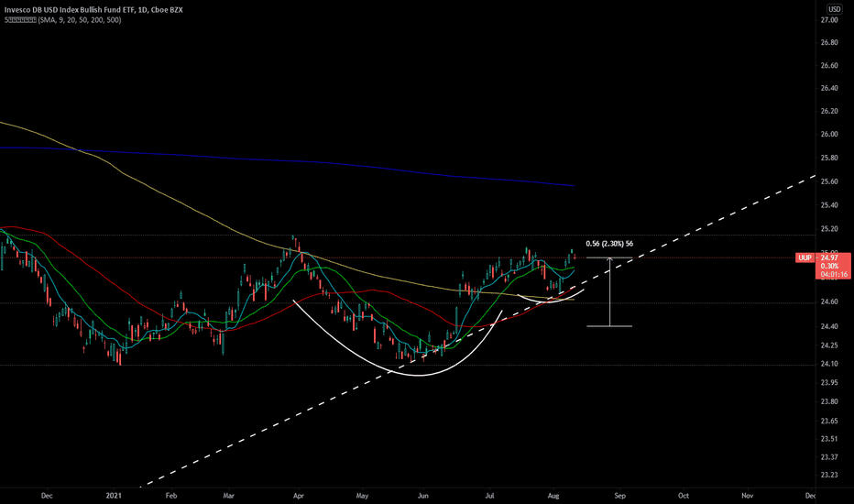
Task: Click the 25.60 price axis label
Action: tap(829, 181)
